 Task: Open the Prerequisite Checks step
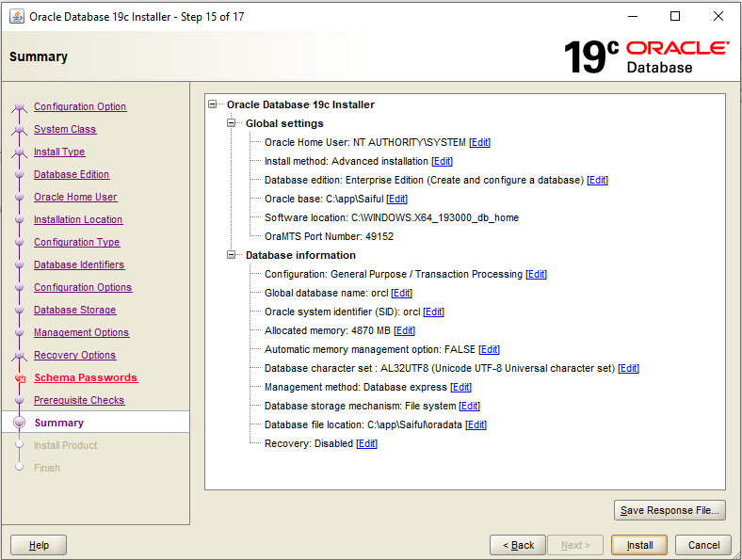coord(79,400)
